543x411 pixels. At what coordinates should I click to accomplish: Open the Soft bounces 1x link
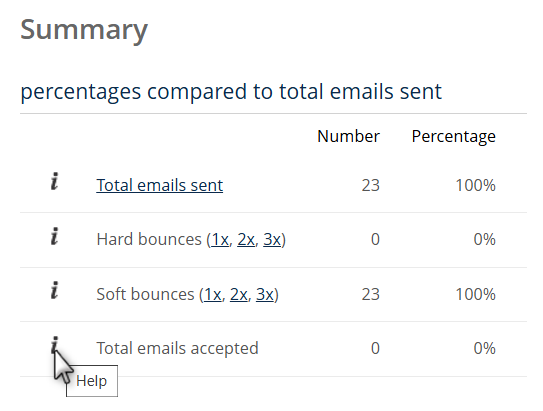[213, 294]
